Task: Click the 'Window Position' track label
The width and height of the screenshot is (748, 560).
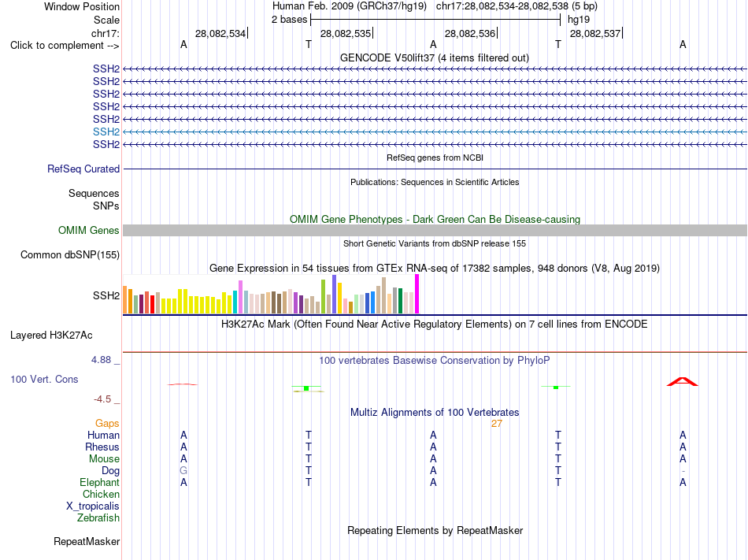Action: 82,6
